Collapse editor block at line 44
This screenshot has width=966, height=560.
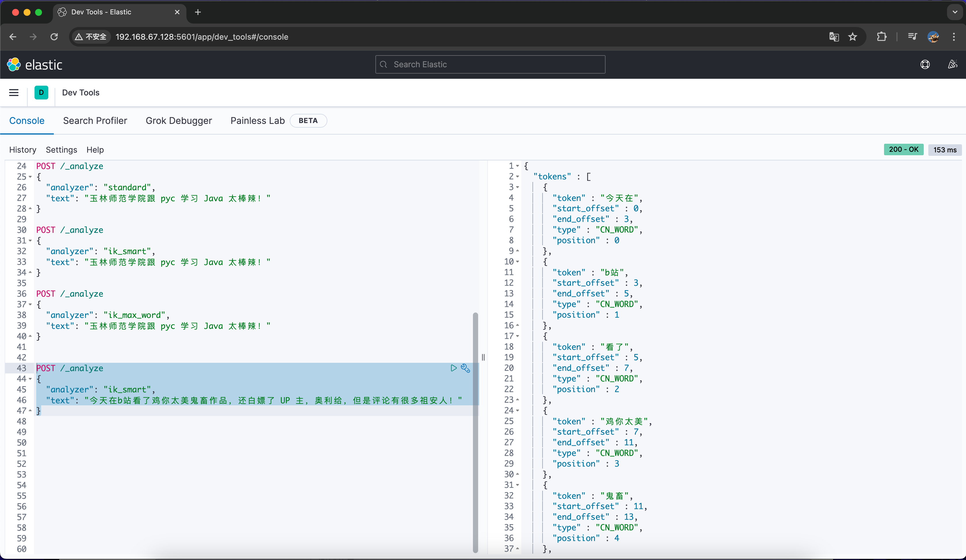[30, 379]
